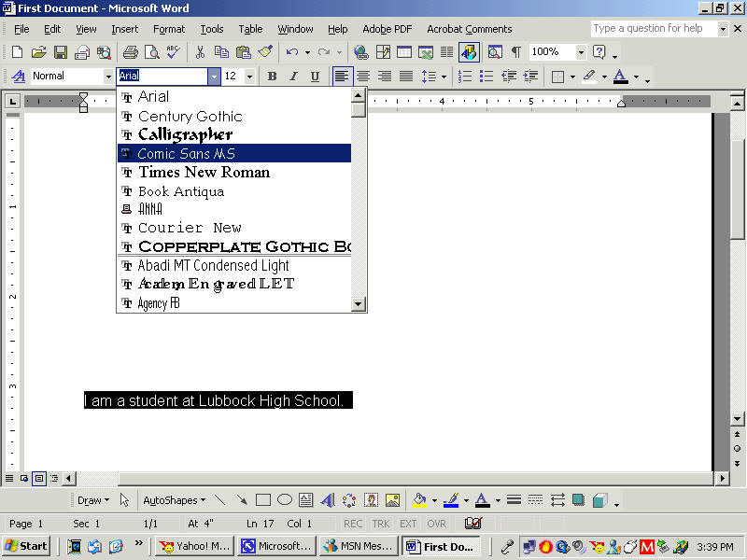Apply the Formatting toolbar font color
Image resolution: width=747 pixels, height=560 pixels.
pos(620,77)
